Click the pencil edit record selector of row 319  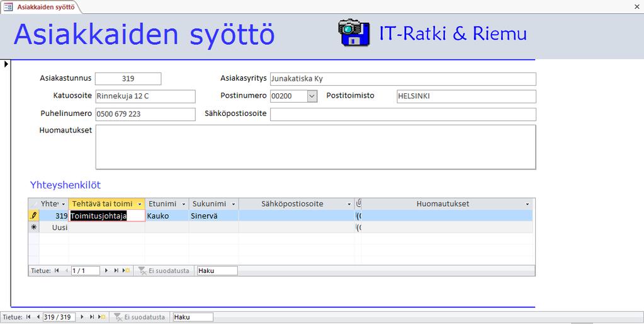[33, 216]
